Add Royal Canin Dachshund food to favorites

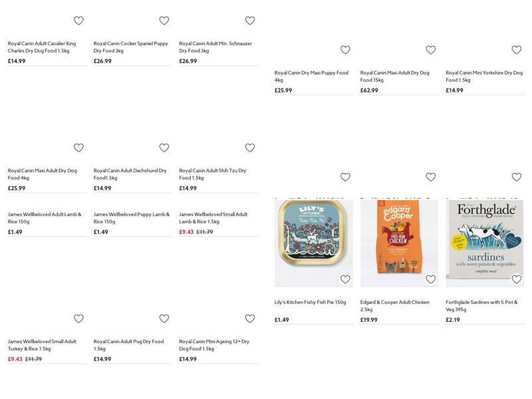pyautogui.click(x=164, y=148)
